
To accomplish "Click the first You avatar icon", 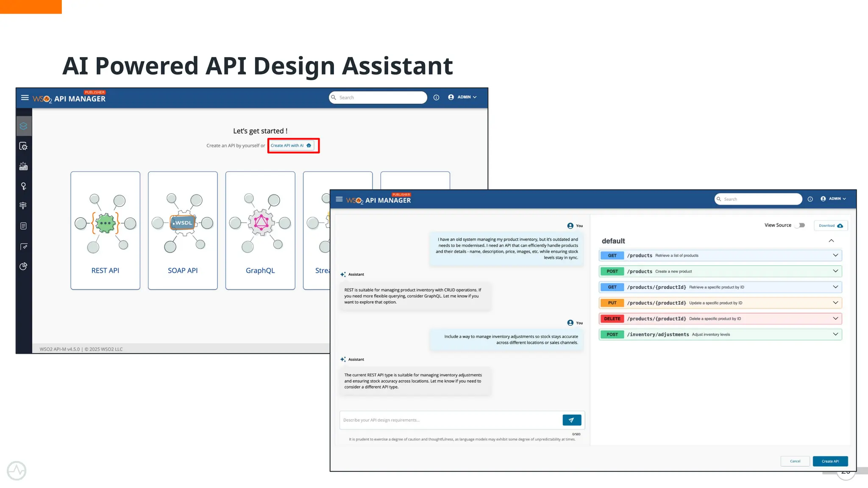I will click(570, 226).
